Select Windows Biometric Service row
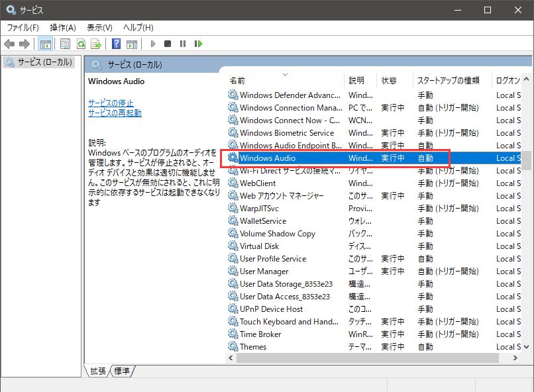534x392 pixels. [x=374, y=132]
